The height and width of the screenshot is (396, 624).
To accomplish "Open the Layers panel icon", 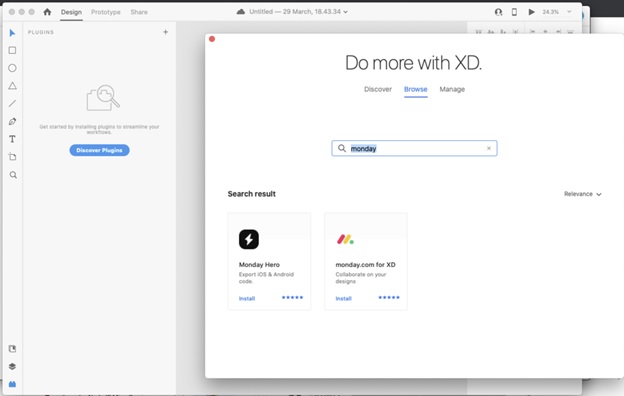I will [12, 366].
